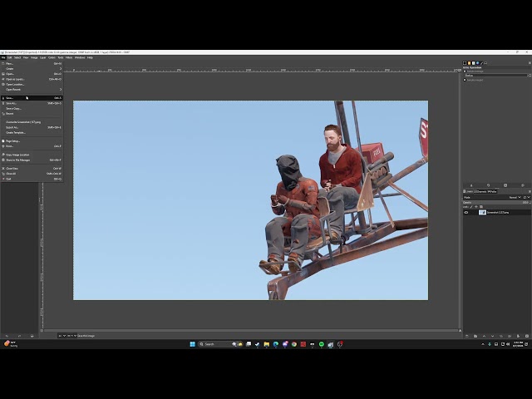Open the Filters menu in menu bar

pos(69,57)
